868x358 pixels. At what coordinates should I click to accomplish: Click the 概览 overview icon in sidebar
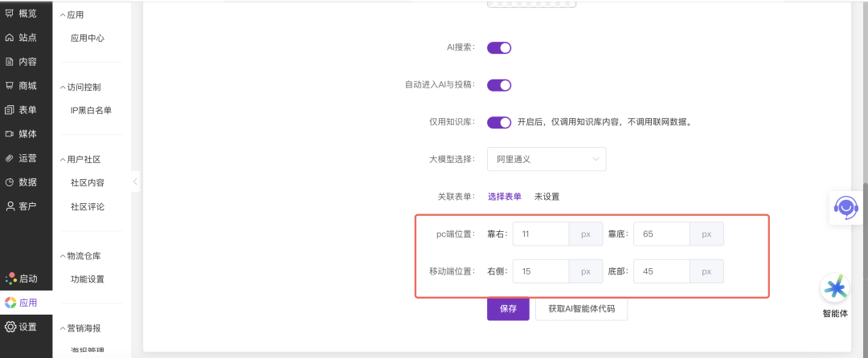click(x=10, y=14)
